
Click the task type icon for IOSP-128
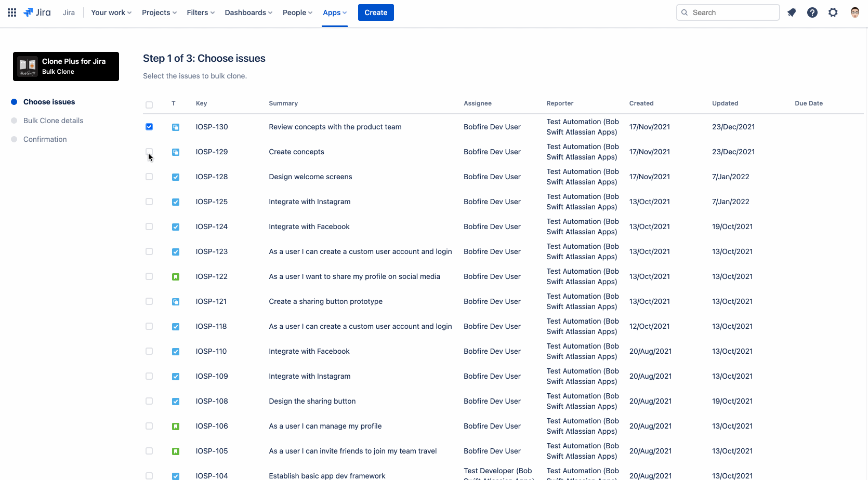pos(176,177)
